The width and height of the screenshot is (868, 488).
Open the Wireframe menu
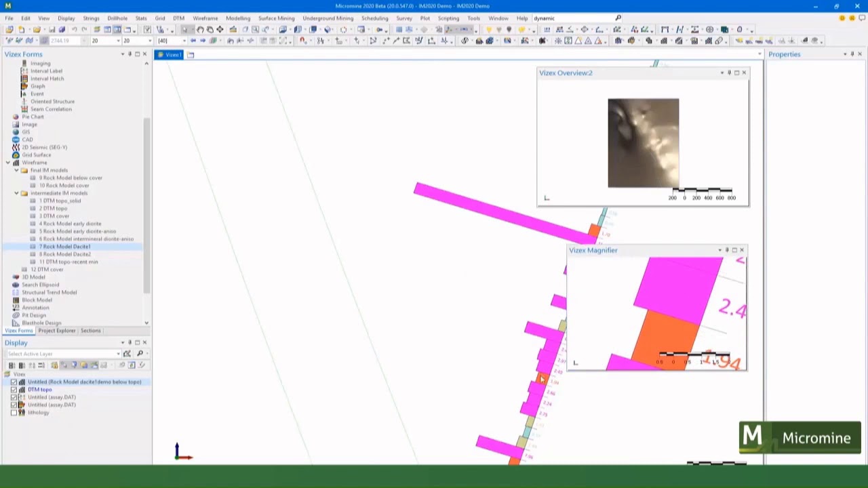(205, 18)
